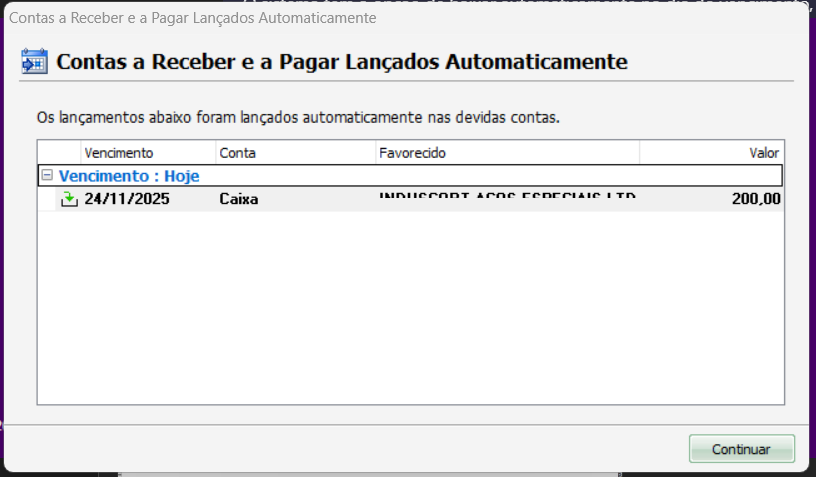Click the blank first column header
This screenshot has width=816, height=477.
(59, 153)
